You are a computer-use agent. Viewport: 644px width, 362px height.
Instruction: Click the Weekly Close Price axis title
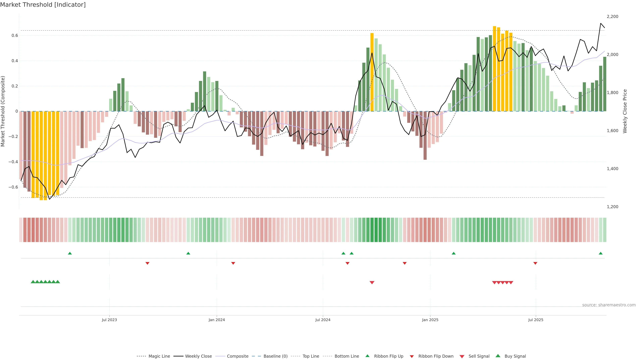coord(625,111)
